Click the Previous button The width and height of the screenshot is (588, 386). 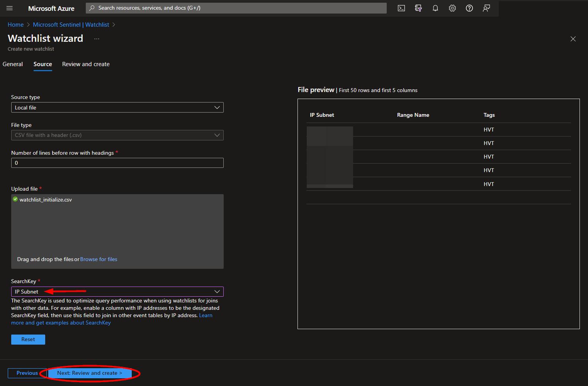click(x=27, y=373)
